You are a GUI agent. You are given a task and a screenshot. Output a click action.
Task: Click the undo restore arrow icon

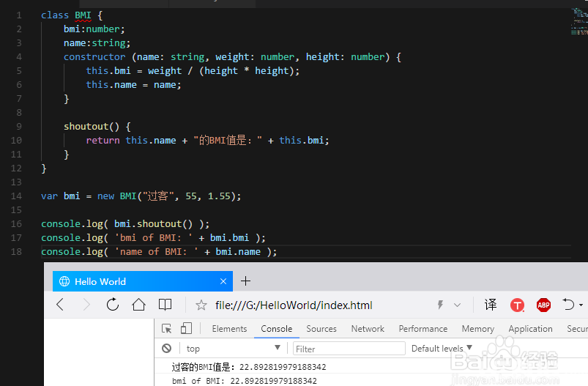tap(568, 304)
